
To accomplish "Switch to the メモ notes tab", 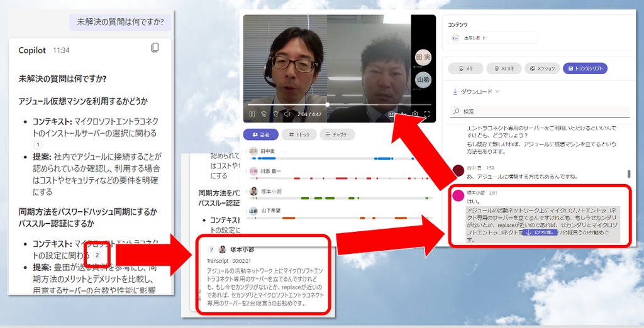I will tap(465, 68).
